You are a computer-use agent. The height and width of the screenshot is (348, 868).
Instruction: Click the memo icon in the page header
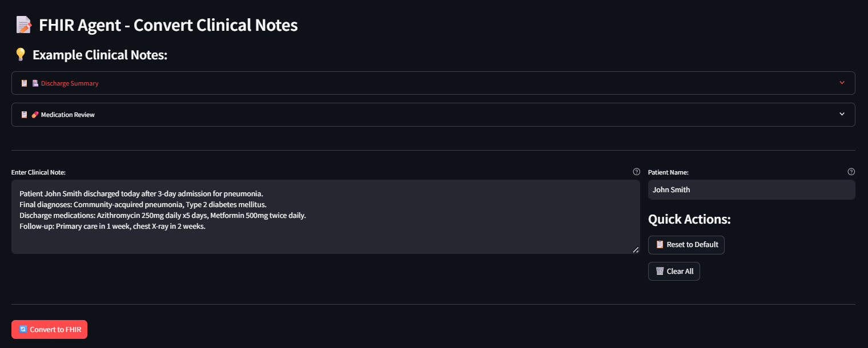pos(22,24)
